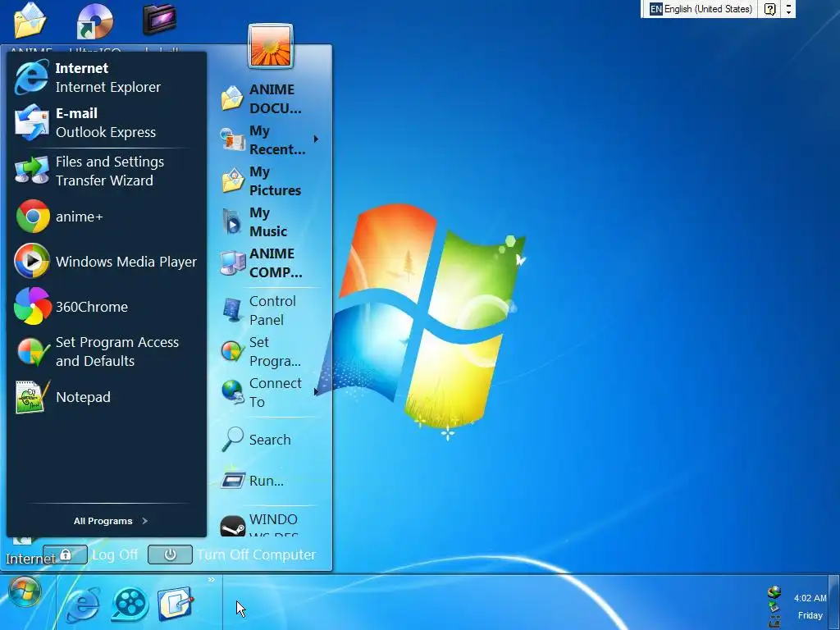Open My Pictures folder

(269, 181)
